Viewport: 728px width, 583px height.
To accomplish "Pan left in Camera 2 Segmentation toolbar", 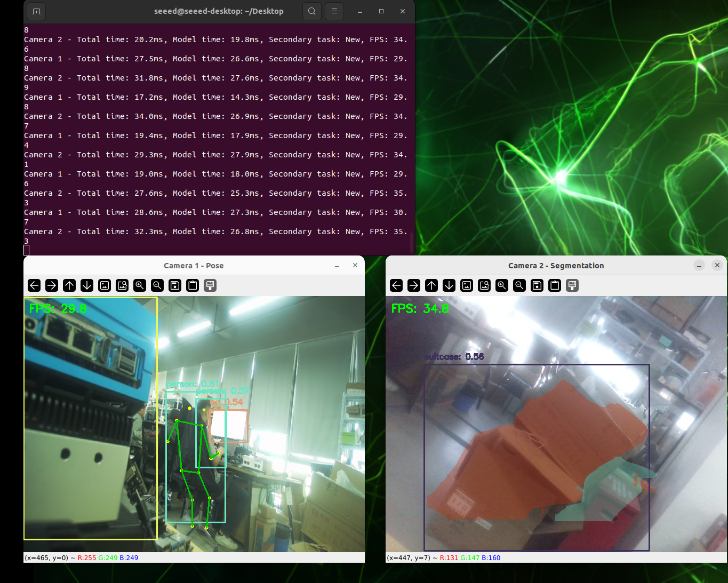I will (396, 285).
